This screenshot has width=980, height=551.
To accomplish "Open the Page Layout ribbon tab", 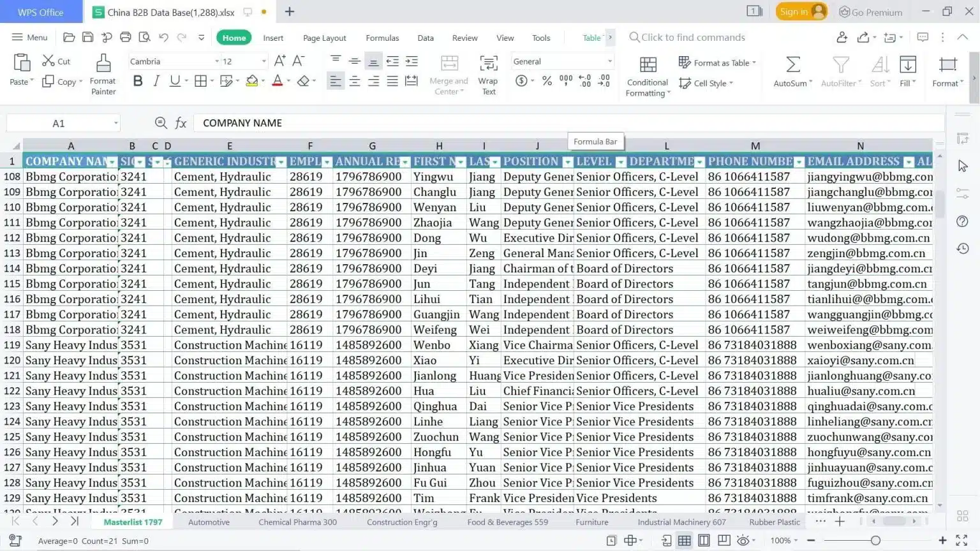I will point(324,38).
